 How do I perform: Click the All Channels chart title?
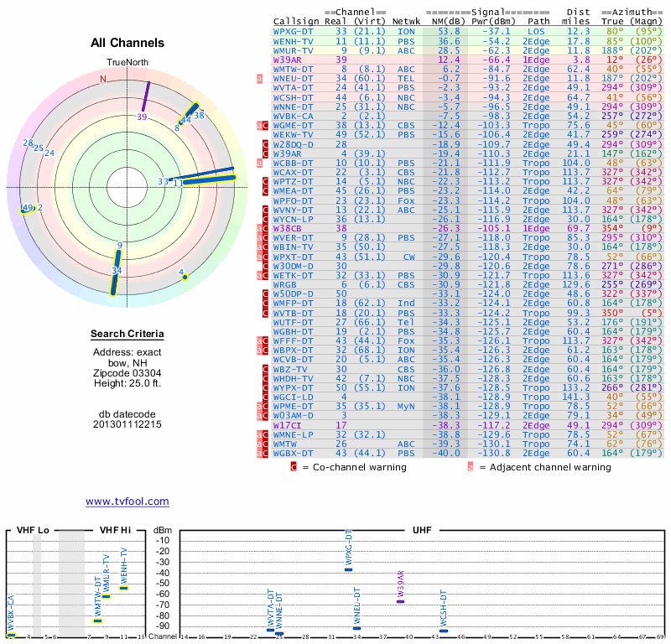pyautogui.click(x=127, y=43)
